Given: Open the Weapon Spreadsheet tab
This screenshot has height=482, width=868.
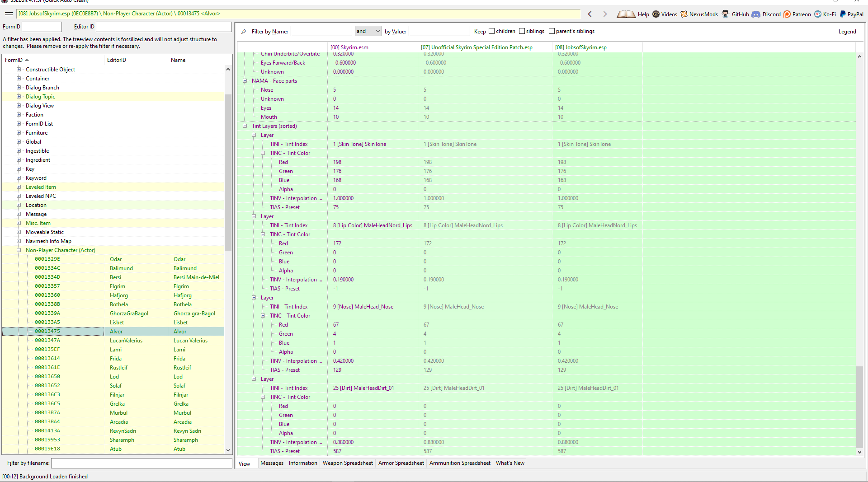Looking at the screenshot, I should [x=348, y=463].
